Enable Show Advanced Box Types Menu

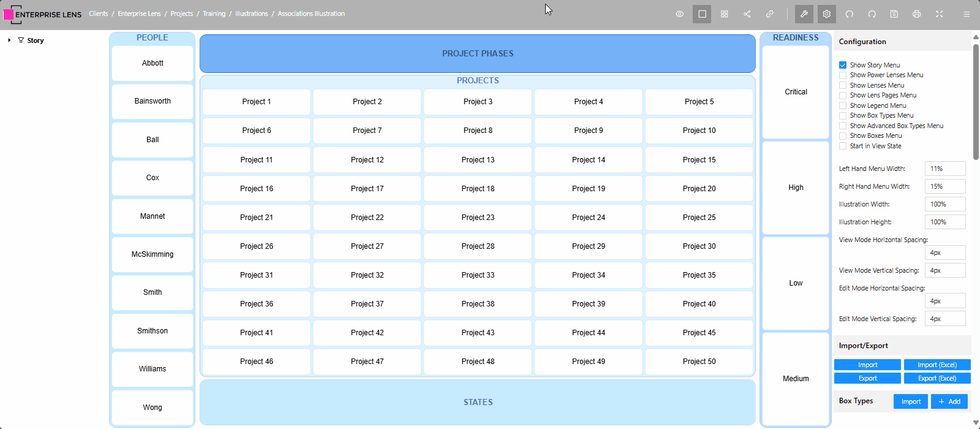click(843, 126)
